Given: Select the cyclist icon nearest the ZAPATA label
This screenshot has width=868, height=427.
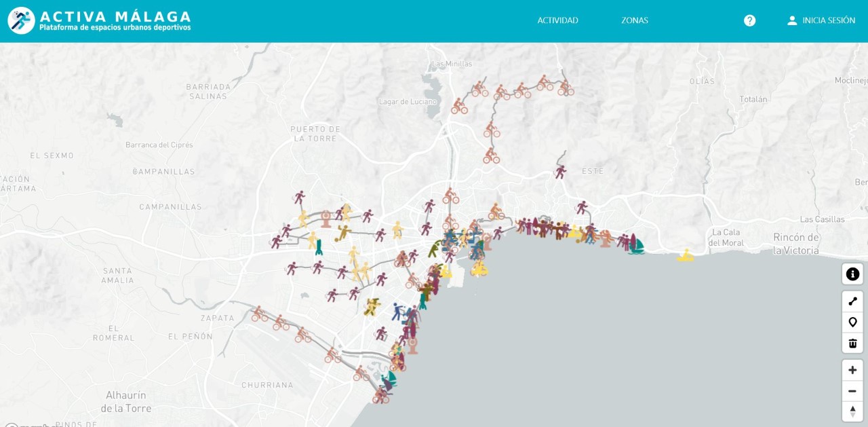Looking at the screenshot, I should coord(260,314).
